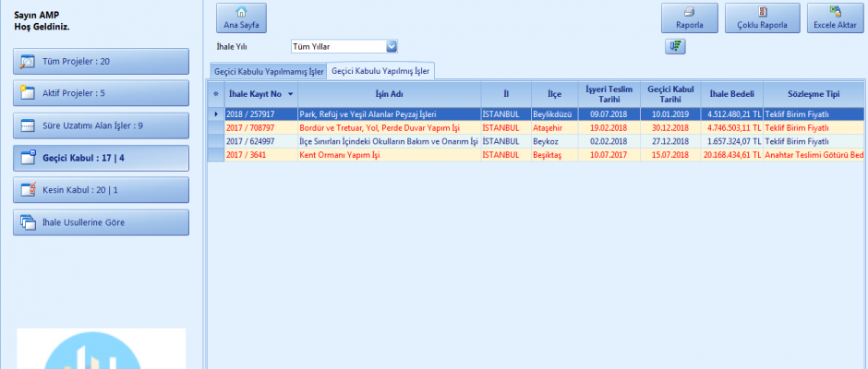Open Aktif Projeler from the sidebar
868x369 pixels.
click(x=102, y=93)
